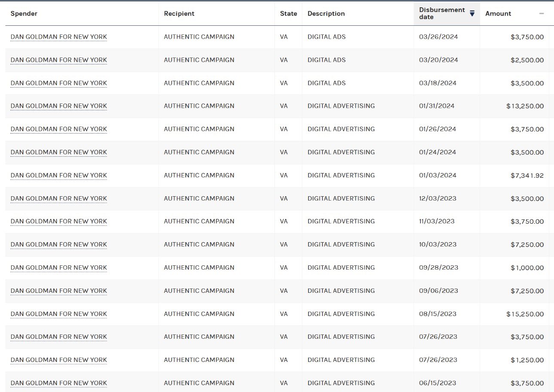Open Dan Goldman spender link dated 03/20/2024
This screenshot has height=392, width=554.
point(59,60)
